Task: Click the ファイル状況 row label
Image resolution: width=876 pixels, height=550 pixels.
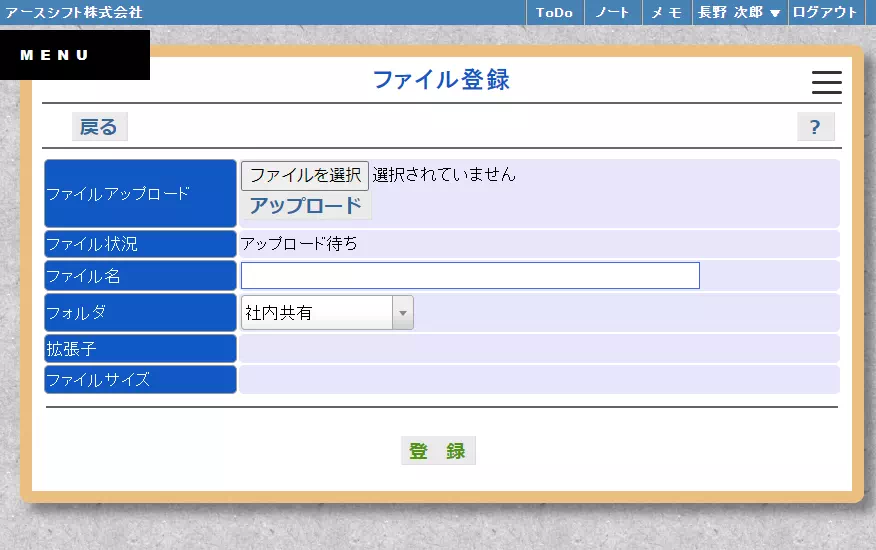Action: [140, 244]
